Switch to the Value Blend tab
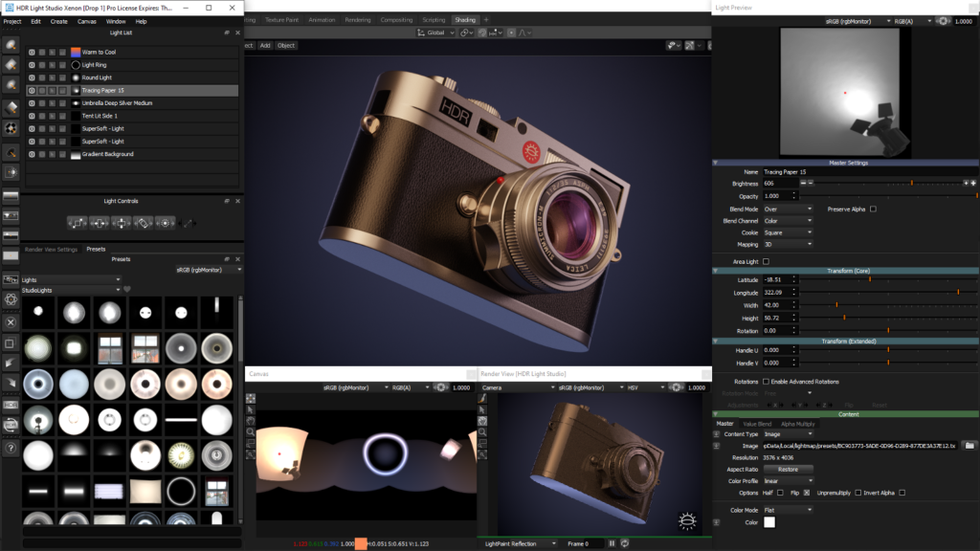 [x=757, y=425]
